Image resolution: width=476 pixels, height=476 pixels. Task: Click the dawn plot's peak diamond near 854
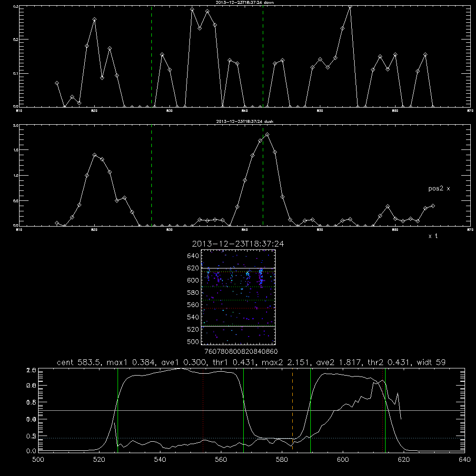tap(350, 6)
